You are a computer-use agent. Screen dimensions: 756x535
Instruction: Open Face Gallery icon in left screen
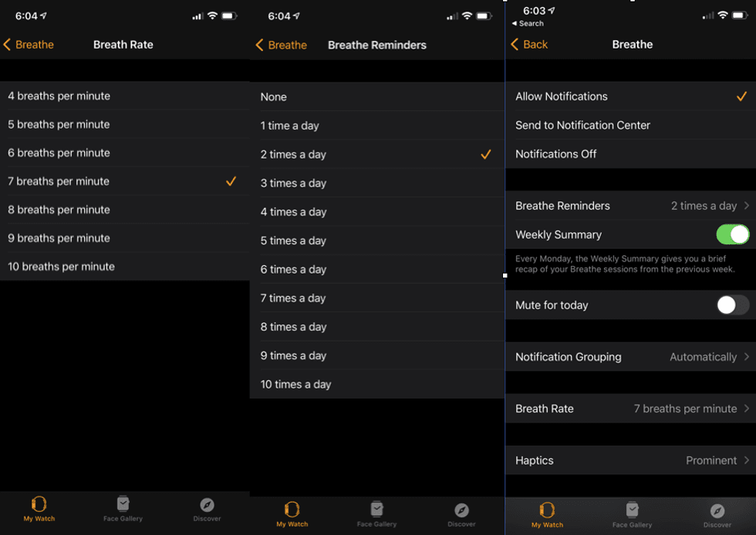[x=123, y=506]
